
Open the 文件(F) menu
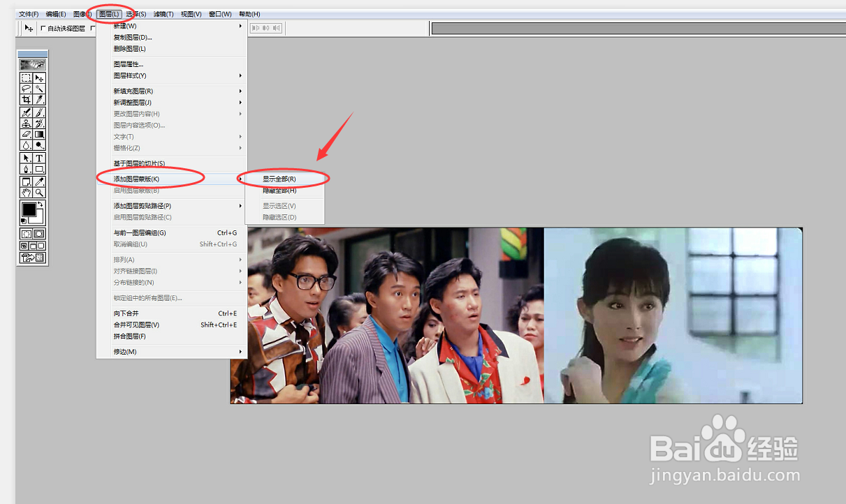(x=29, y=14)
